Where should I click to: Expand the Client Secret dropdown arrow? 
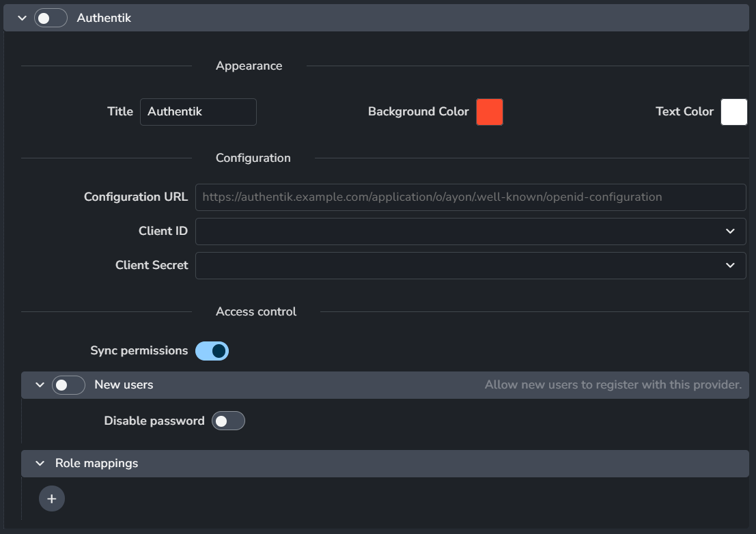pos(730,266)
